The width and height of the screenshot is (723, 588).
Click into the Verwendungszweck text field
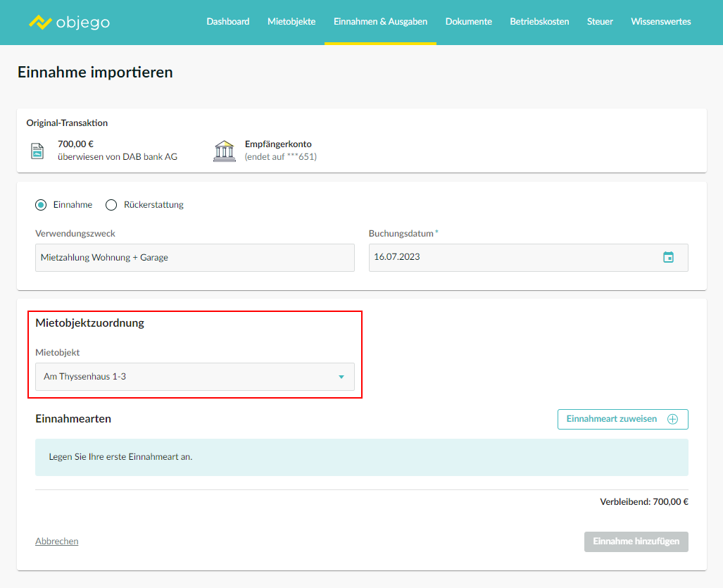coord(194,258)
